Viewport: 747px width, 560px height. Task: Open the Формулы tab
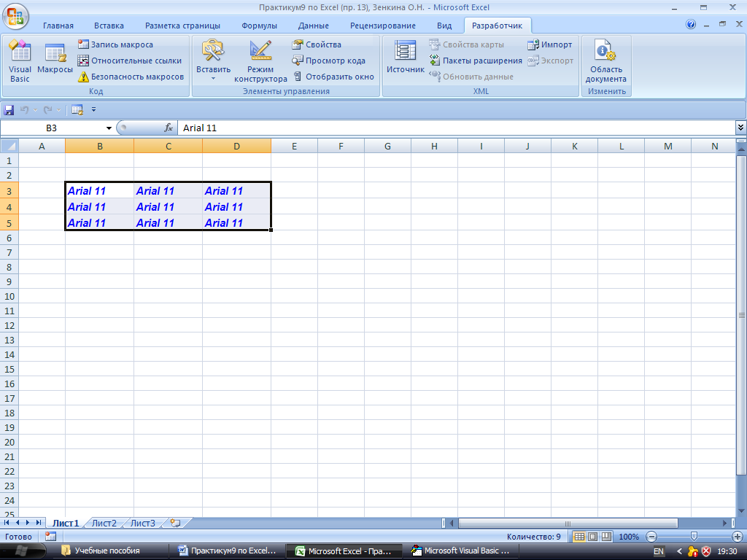(x=259, y=26)
